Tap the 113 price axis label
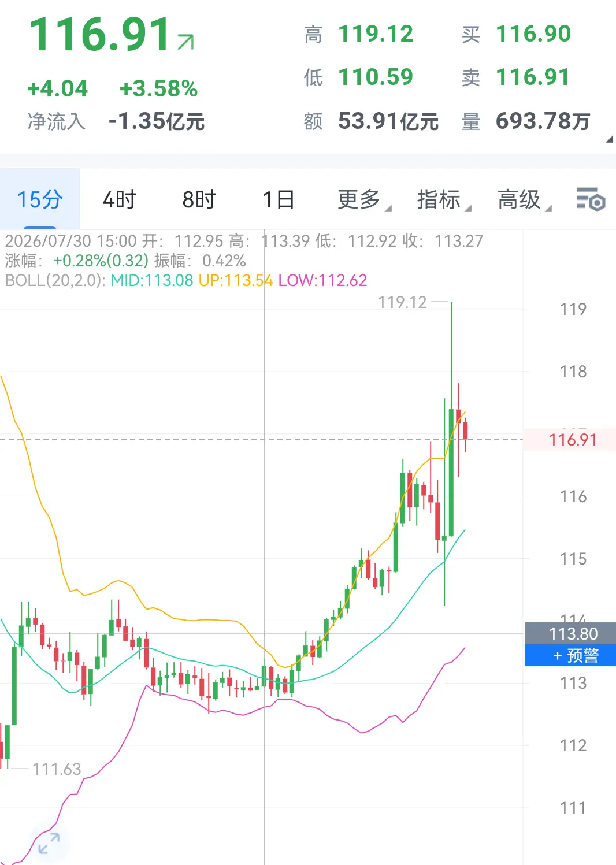 pyautogui.click(x=573, y=683)
